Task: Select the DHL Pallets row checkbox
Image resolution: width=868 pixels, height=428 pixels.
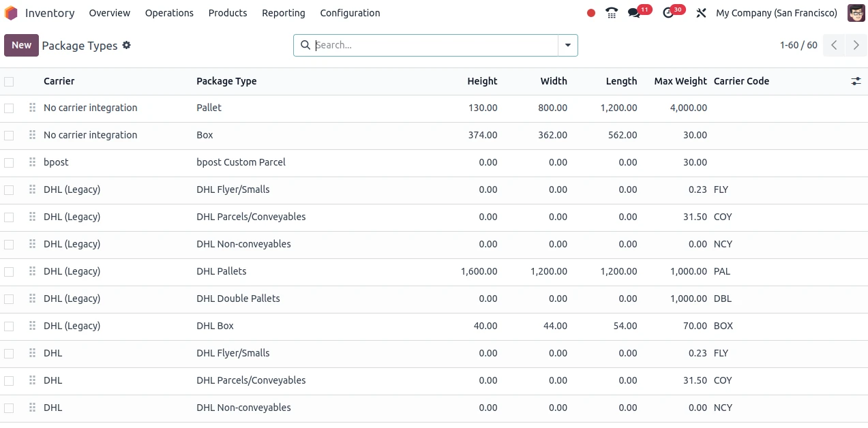Action: point(9,272)
